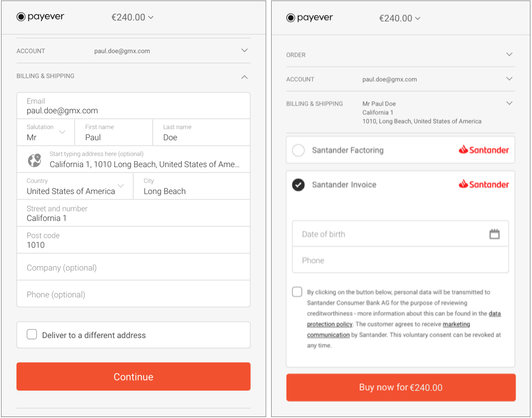This screenshot has width=532, height=418.
Task: Open the calendar icon for Date of birth
Action: (x=495, y=234)
